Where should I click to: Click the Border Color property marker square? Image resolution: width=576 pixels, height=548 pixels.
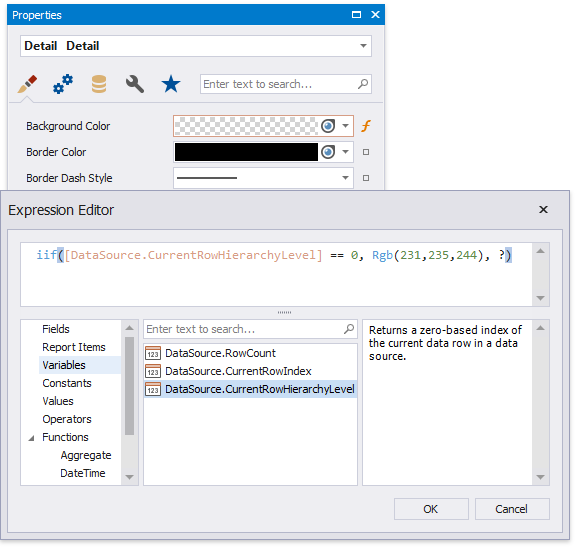[366, 152]
